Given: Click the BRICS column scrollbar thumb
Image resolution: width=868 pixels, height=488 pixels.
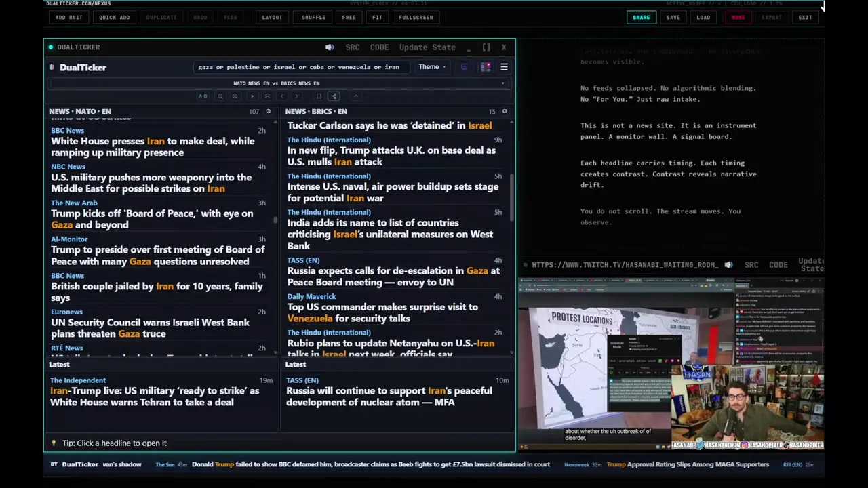Looking at the screenshot, I should point(512,197).
